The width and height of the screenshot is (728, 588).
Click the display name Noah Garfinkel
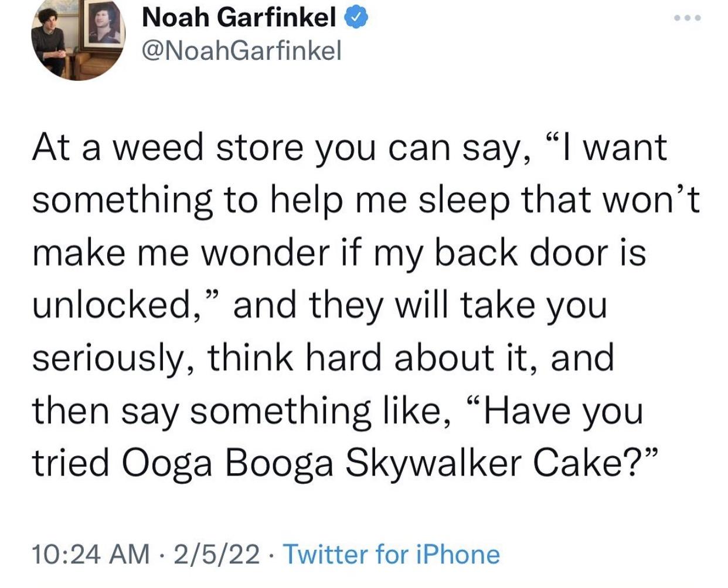coord(240,19)
